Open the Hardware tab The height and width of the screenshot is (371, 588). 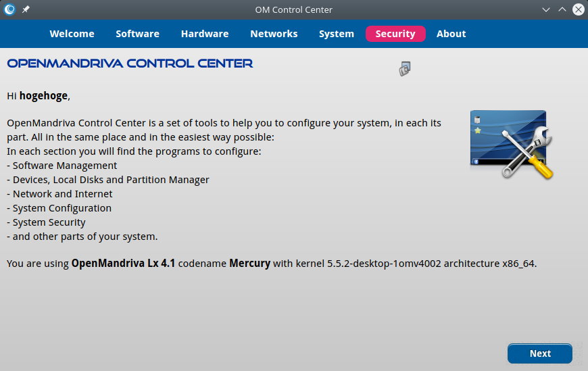point(205,34)
